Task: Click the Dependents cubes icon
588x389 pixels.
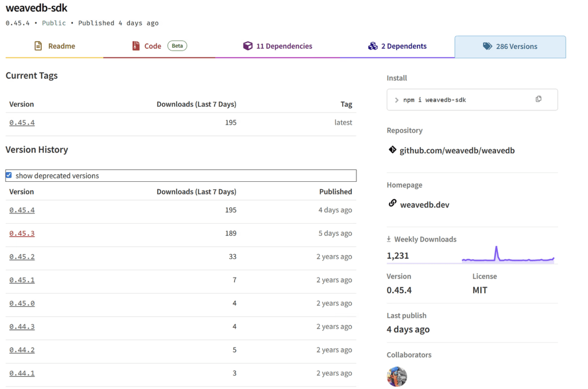Action: [373, 46]
